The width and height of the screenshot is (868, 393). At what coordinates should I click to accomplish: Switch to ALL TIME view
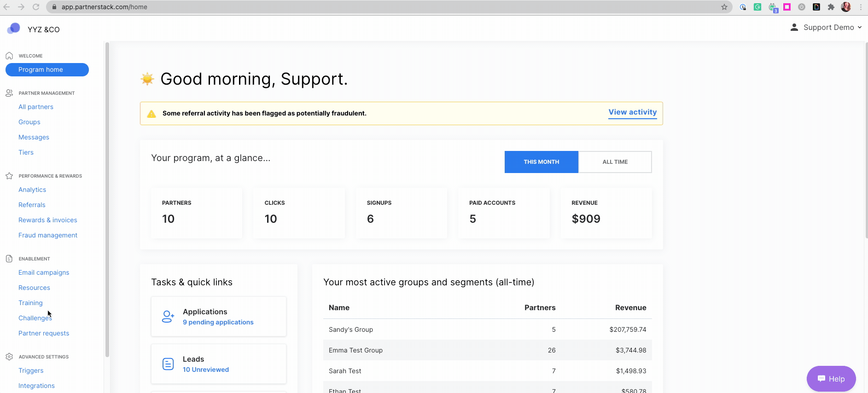point(615,162)
